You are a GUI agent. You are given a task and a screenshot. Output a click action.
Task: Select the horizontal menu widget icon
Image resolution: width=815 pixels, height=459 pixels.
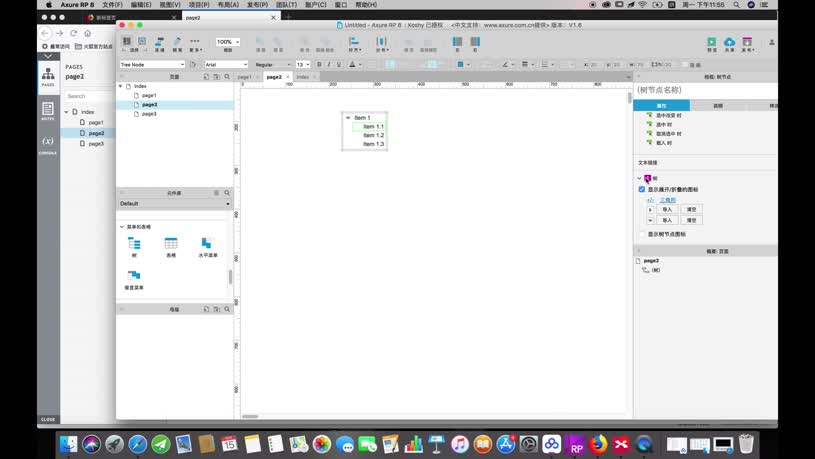(x=207, y=243)
